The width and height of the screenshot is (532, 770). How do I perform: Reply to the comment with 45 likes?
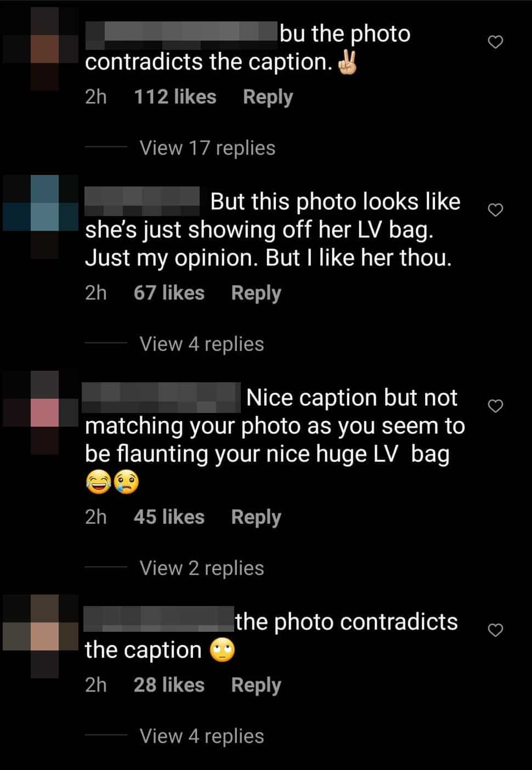click(x=256, y=517)
